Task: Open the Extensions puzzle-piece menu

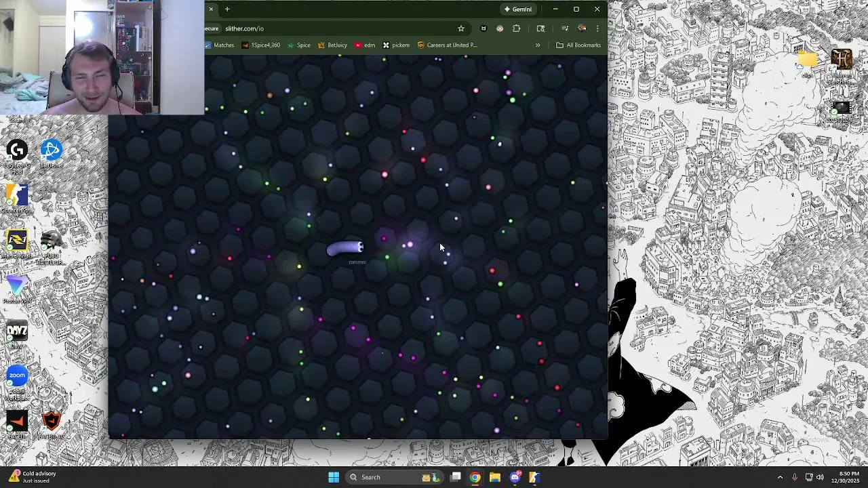Action: [517, 28]
